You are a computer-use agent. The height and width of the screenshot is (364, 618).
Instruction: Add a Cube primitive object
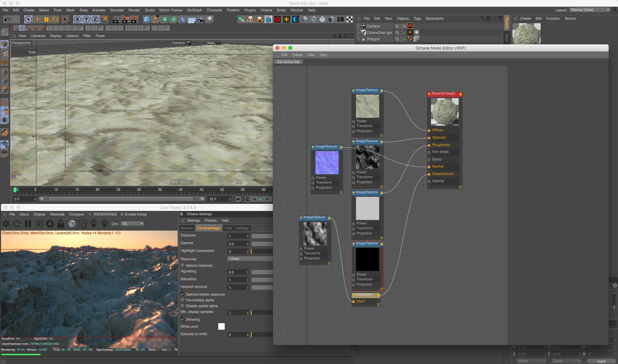tap(147, 20)
